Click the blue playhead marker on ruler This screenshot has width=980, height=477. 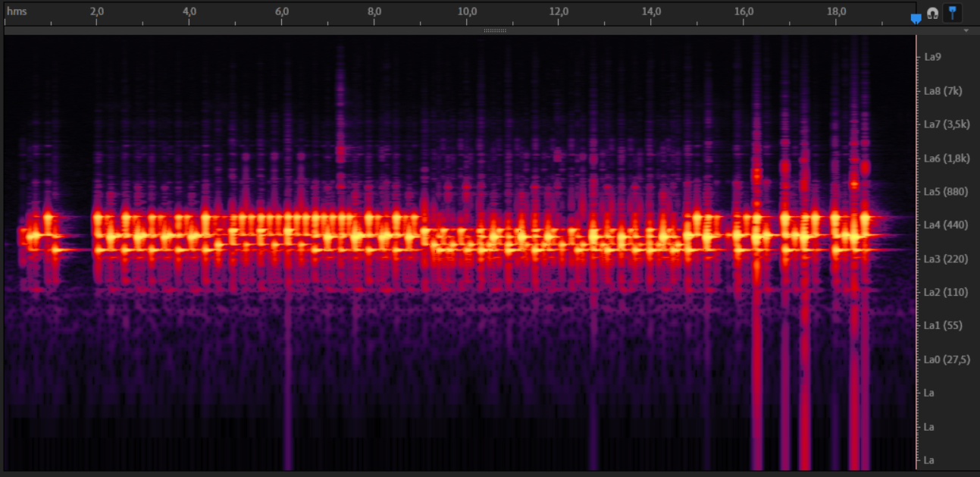click(x=916, y=17)
